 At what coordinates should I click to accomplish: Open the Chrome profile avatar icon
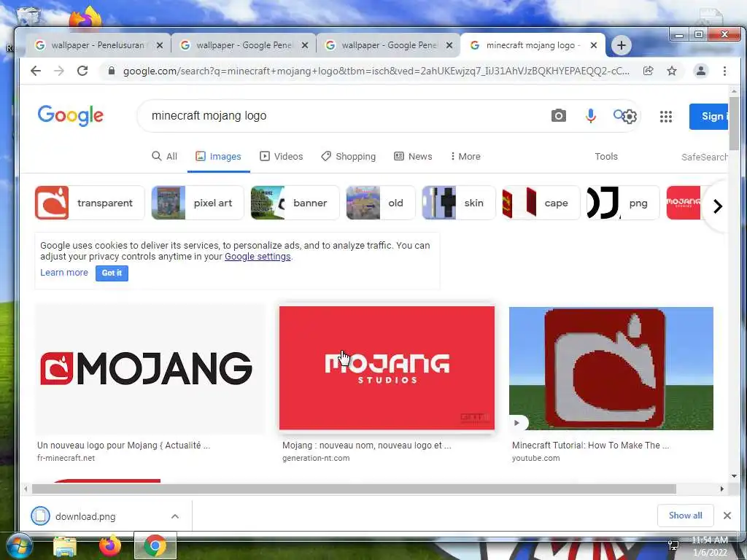tap(701, 71)
